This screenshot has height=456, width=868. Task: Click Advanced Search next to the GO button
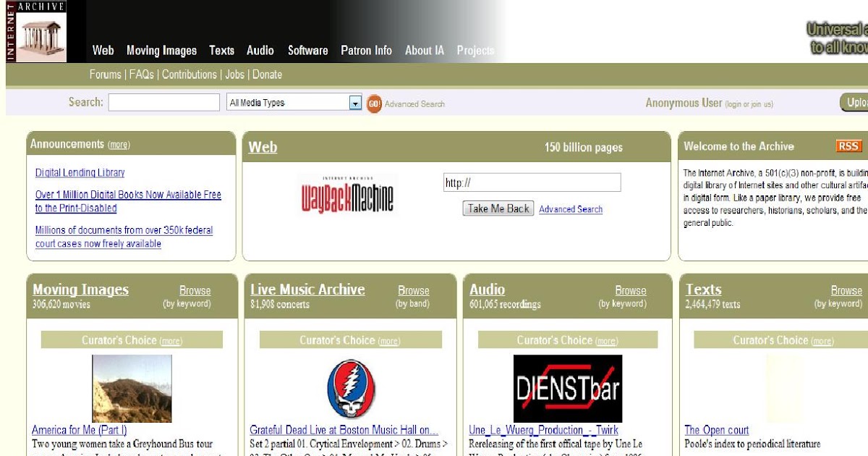[x=414, y=104]
